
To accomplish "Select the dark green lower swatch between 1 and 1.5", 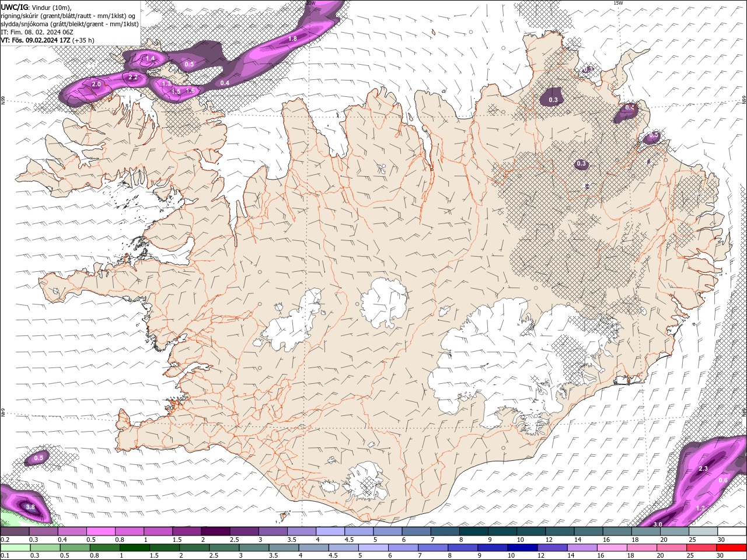I will pos(135,547).
